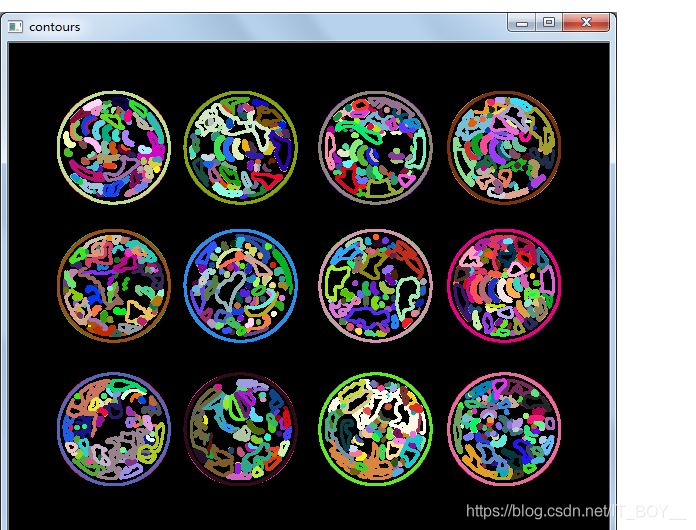Click the magenta outlined circle

pos(504,285)
